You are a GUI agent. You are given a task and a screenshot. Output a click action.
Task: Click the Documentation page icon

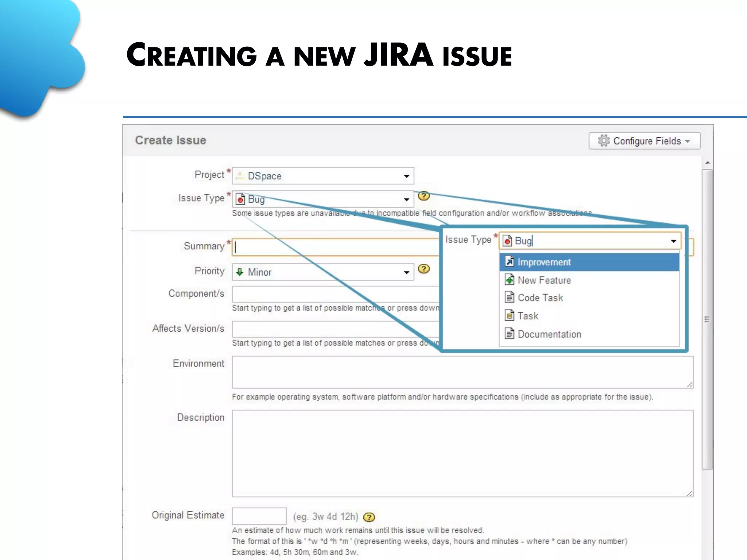point(510,334)
